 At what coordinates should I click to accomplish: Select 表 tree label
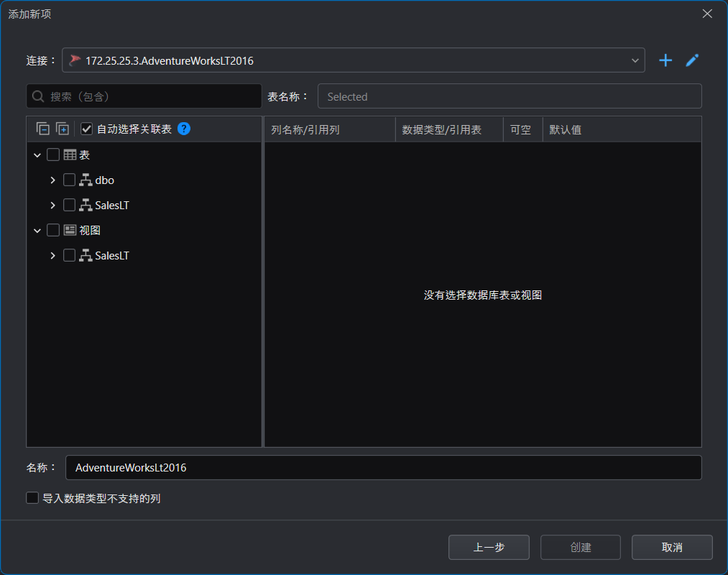[x=85, y=155]
